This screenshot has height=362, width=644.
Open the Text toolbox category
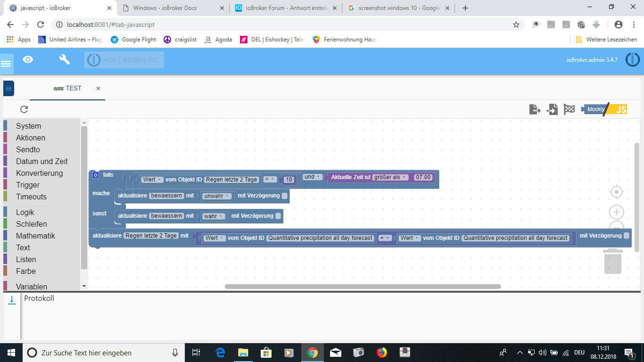coord(23,247)
